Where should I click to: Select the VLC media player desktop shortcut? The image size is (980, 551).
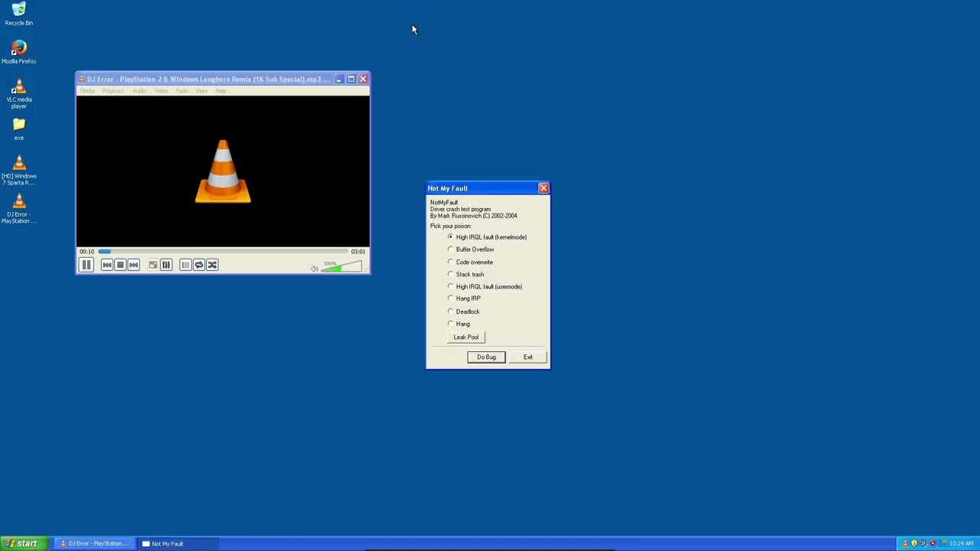pyautogui.click(x=18, y=93)
